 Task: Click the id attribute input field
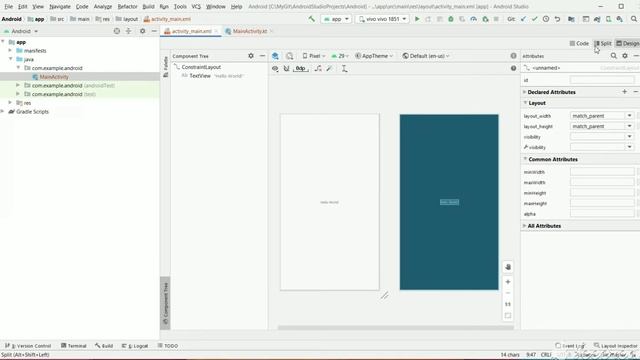tap(602, 80)
